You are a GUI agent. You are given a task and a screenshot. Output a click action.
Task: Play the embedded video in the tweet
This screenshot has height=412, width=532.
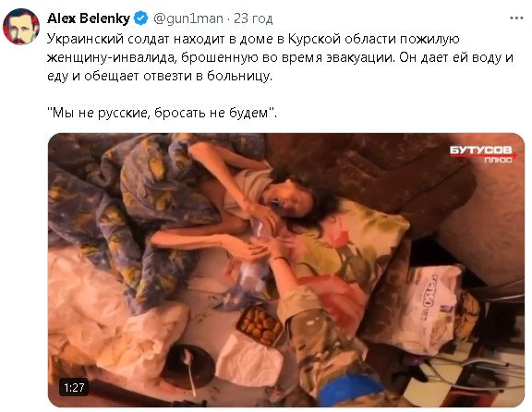(286, 270)
